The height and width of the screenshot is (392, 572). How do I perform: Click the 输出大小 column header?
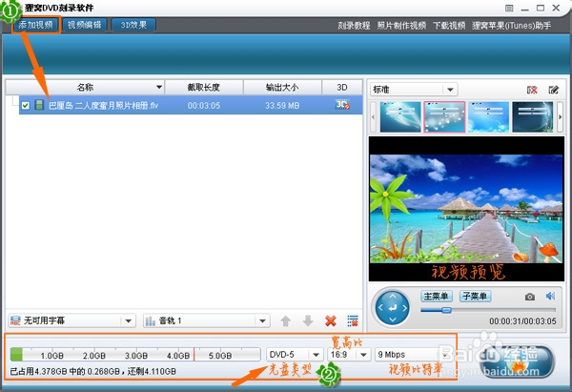282,87
